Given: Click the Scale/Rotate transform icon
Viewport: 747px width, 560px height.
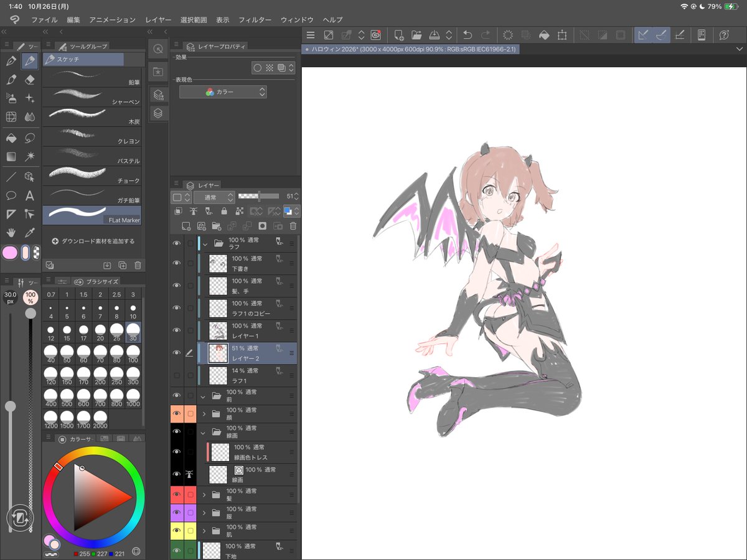Looking at the screenshot, I should click(562, 35).
